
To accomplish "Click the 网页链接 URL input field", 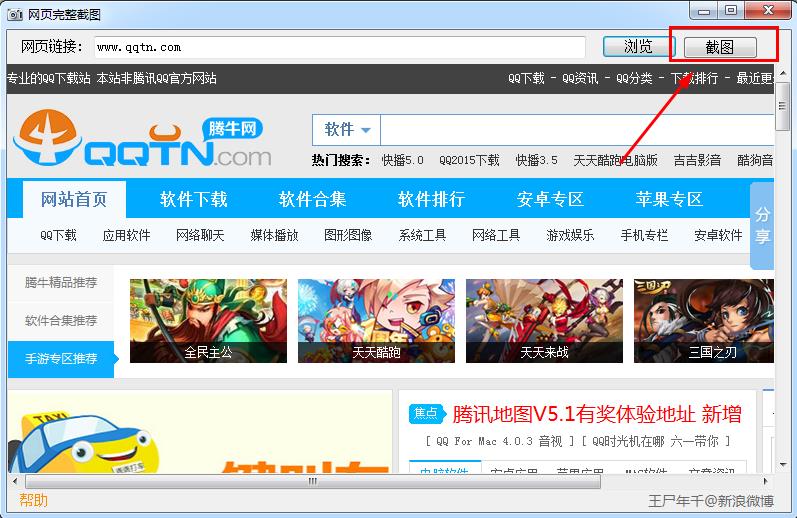I will coord(340,47).
